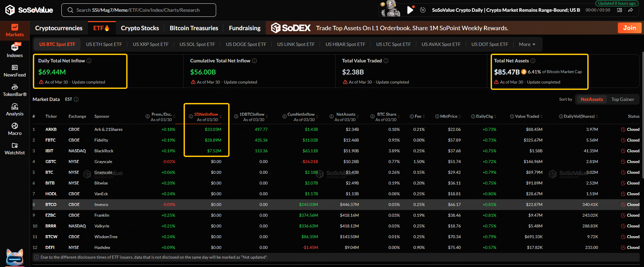Viewport: 644px width, 267px height.
Task: Sort table by DailyChg column
Action: pos(484,116)
